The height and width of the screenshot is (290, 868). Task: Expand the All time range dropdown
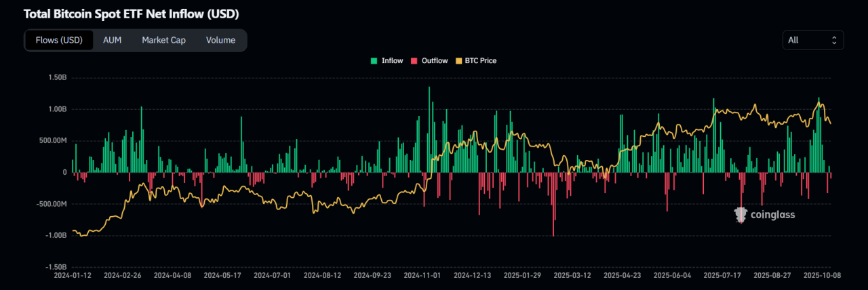tap(813, 40)
